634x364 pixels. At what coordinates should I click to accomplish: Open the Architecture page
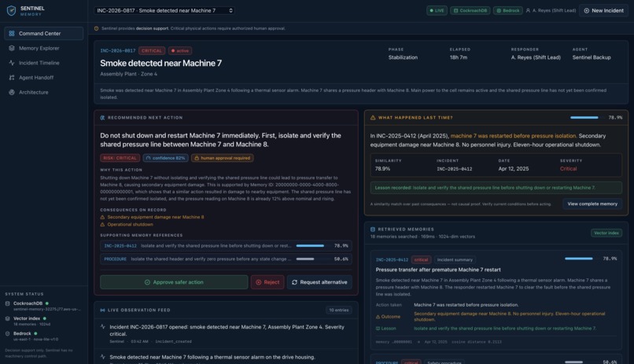pos(44,92)
